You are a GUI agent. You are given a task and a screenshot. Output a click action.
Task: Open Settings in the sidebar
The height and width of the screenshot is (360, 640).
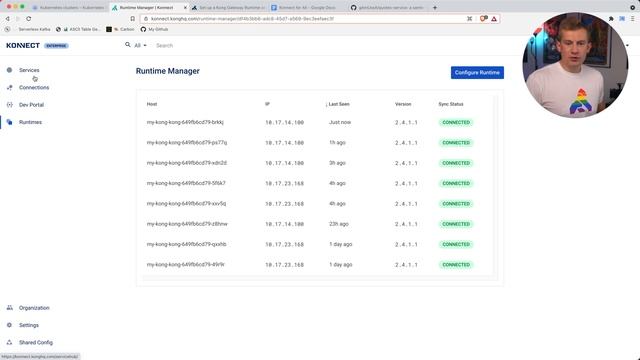(29, 325)
